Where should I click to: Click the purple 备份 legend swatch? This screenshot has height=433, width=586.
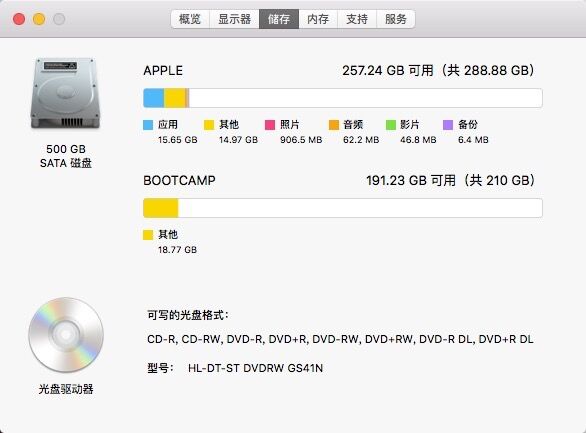pos(448,125)
